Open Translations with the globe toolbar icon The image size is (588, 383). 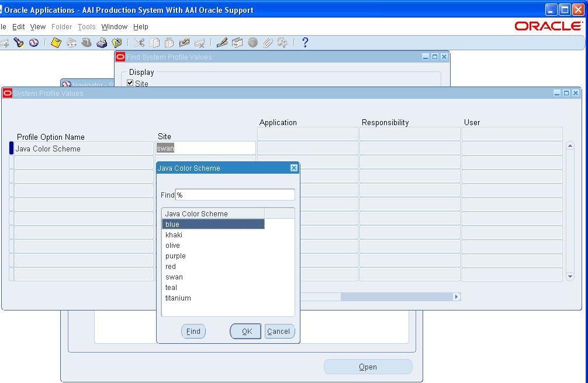coord(253,43)
